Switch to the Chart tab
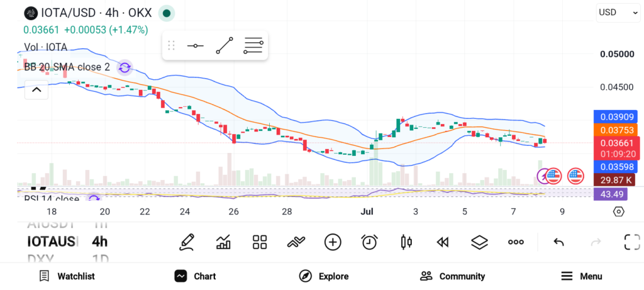 [x=195, y=276]
